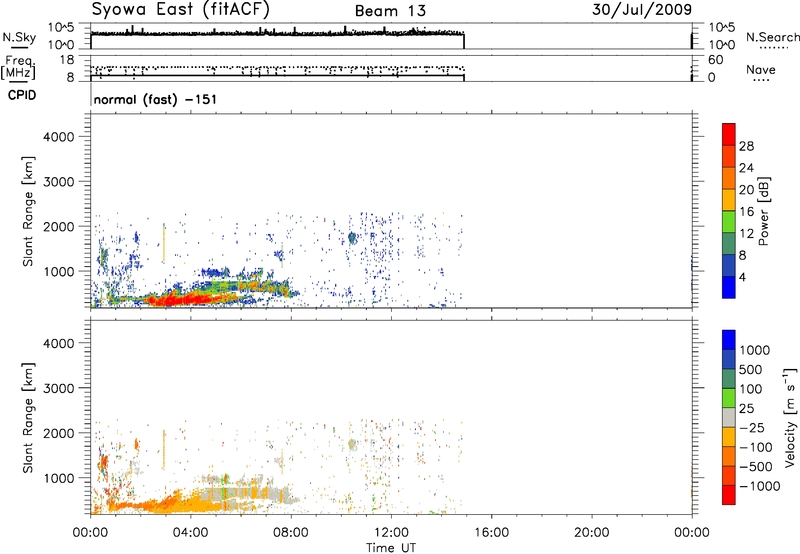Click the 'Time UT' axis title
Screen dimensions: 800x554
point(391,548)
